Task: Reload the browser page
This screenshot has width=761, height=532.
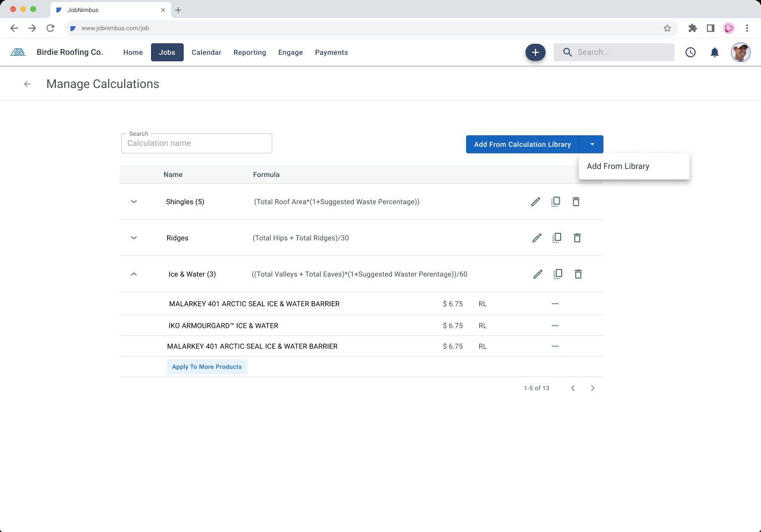Action: coord(50,28)
